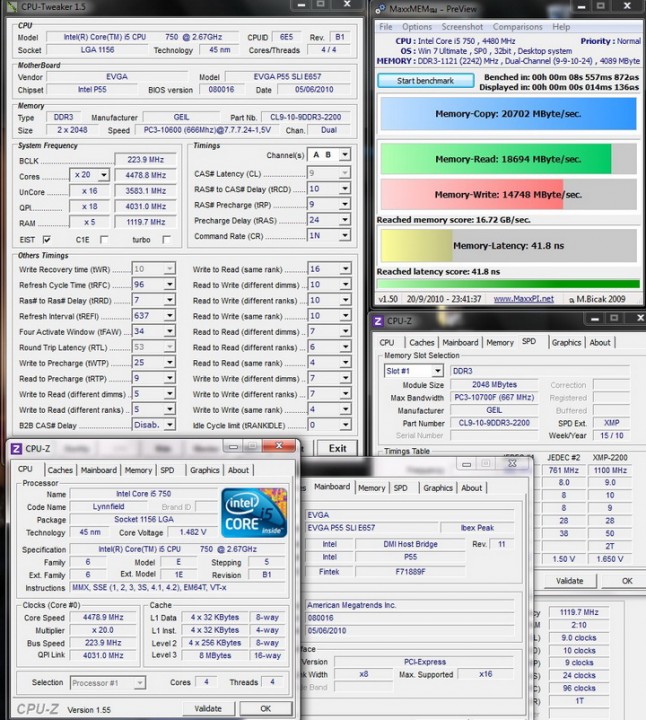This screenshot has width=646, height=720.
Task: Open the Screenshot menu in MaxxMEM
Action: coord(462,27)
